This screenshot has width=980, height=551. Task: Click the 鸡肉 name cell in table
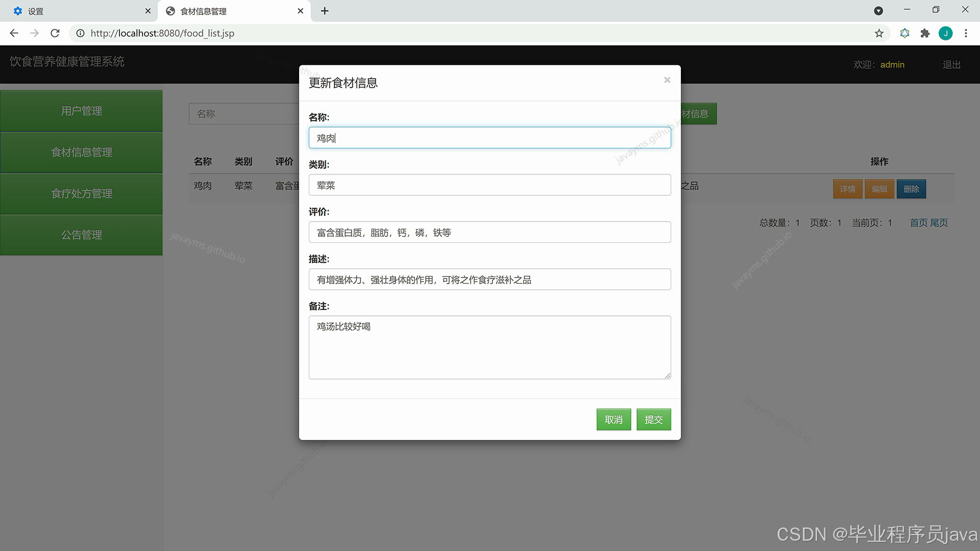tap(203, 186)
